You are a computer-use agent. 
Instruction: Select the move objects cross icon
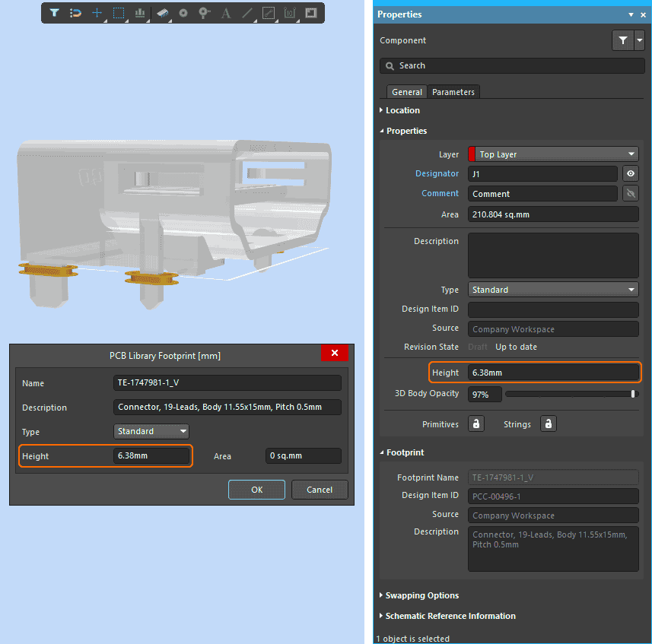click(97, 13)
